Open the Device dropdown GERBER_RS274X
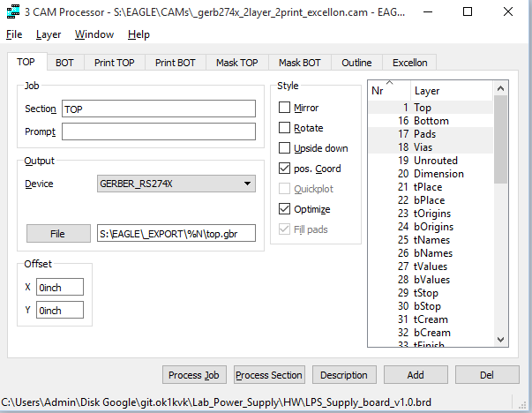The height and width of the screenshot is (413, 532). 176,184
